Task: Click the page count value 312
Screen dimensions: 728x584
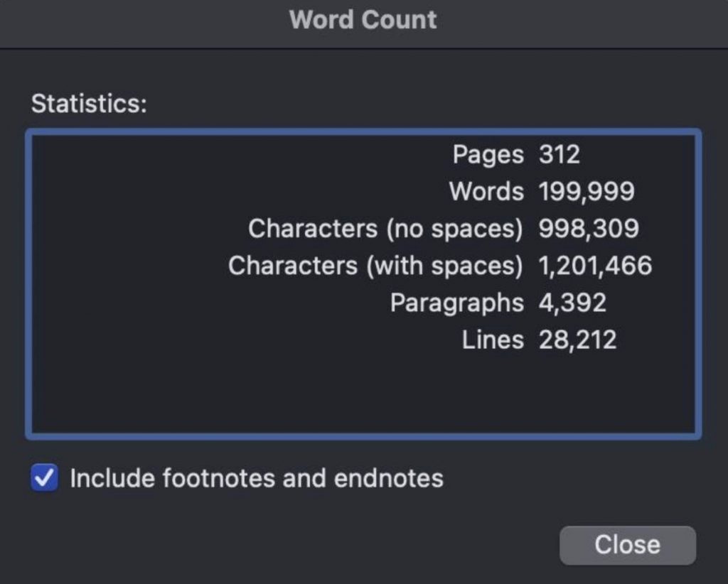Action: pyautogui.click(x=560, y=154)
